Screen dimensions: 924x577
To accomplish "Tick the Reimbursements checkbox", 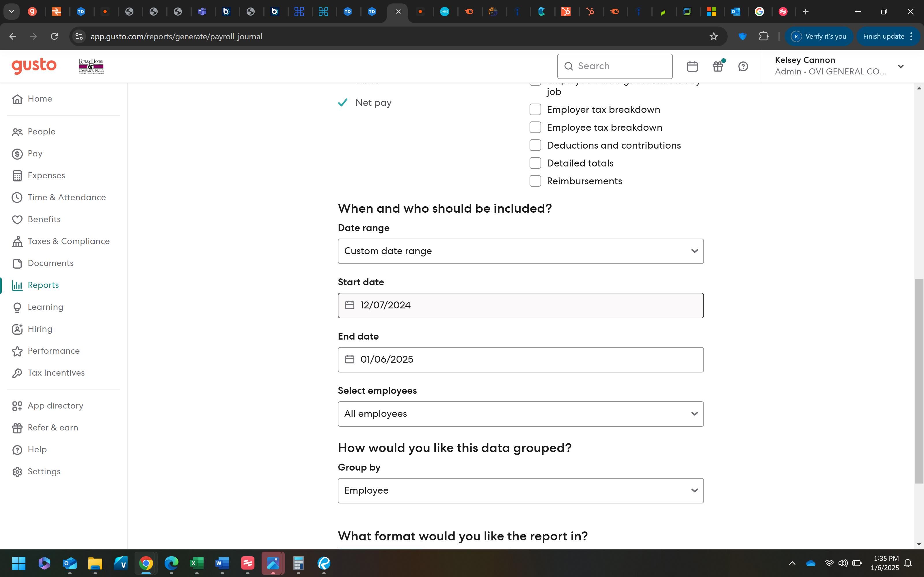I will click(x=535, y=181).
